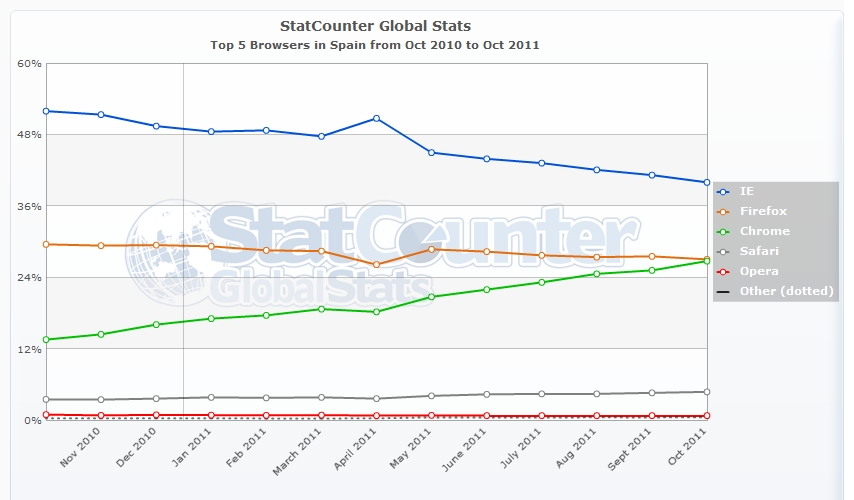854x500 pixels.
Task: Click the Chrome legend marker icon
Action: [x=723, y=232]
